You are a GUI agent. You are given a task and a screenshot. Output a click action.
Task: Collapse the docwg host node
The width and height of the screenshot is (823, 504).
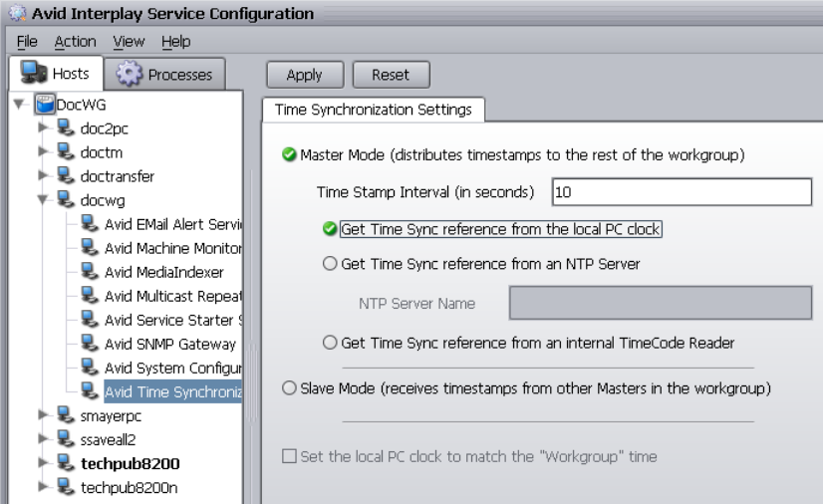43,200
